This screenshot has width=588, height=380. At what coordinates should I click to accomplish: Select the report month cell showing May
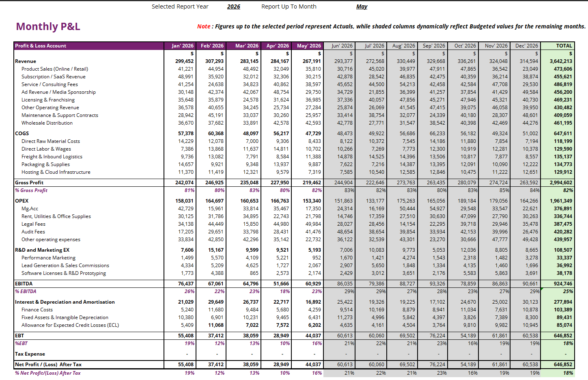click(x=362, y=6)
